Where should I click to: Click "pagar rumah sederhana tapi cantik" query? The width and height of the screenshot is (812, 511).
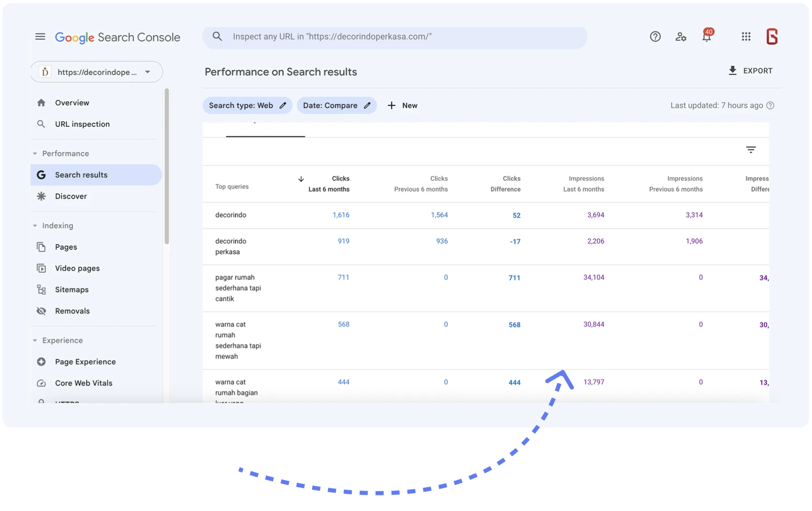(x=238, y=288)
